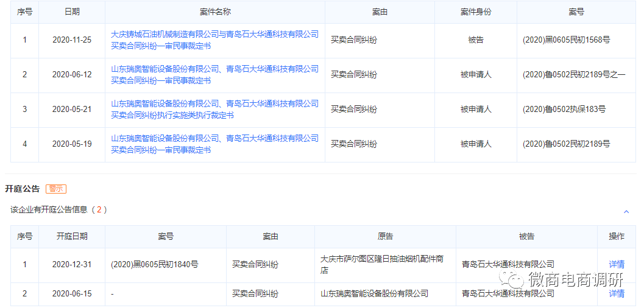Select case number (2020)黑0605民初1568号
The width and height of the screenshot is (644, 308).
[567, 40]
